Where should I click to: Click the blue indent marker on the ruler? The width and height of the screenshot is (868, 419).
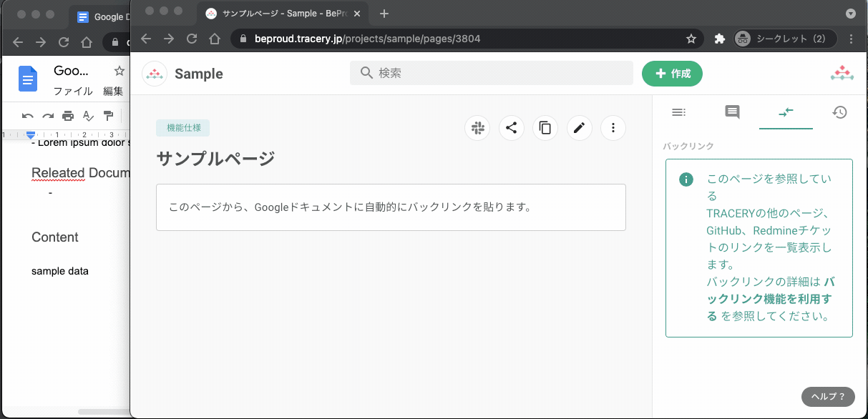31,135
